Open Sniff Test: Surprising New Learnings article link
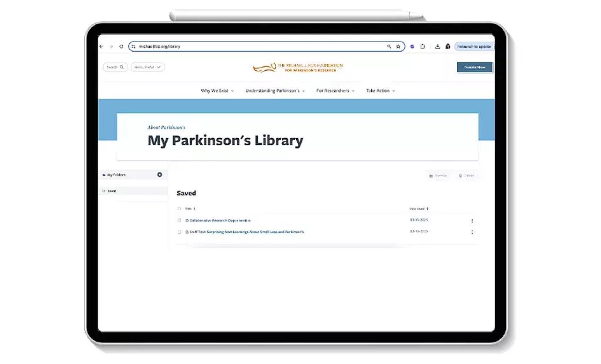Screen dimensions: 601x364 tap(246, 232)
